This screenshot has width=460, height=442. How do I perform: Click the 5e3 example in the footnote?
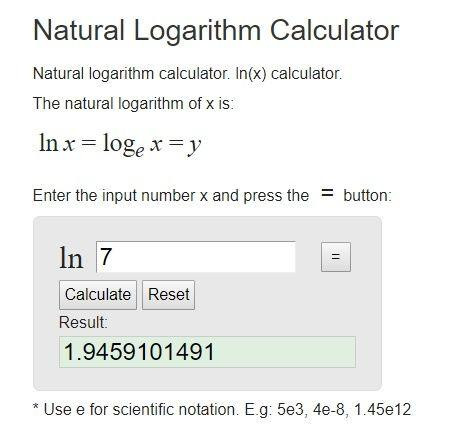coord(290,409)
